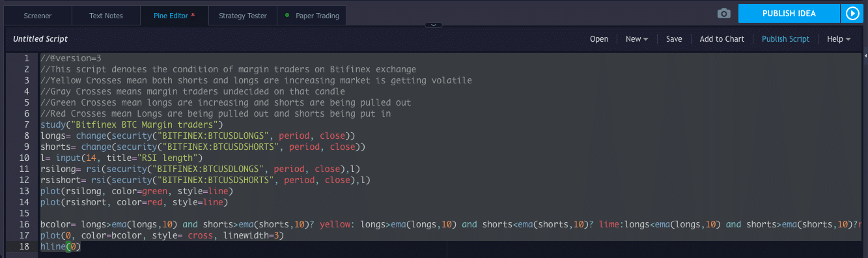Image resolution: width=868 pixels, height=258 pixels.
Task: Go to the Paper Trading tab
Action: coord(312,16)
